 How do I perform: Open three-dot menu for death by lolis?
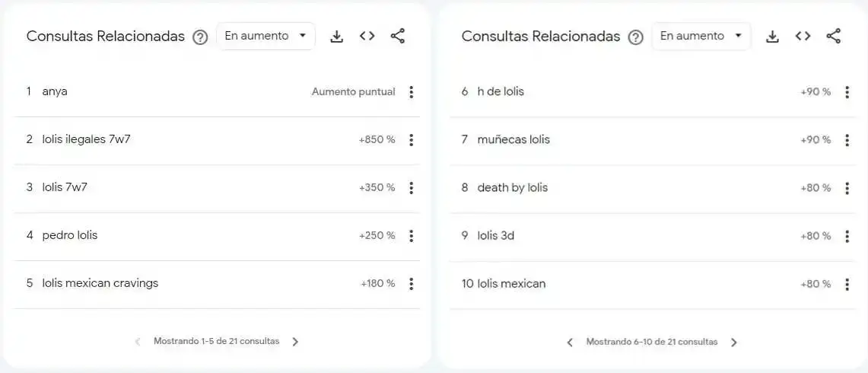(x=847, y=189)
